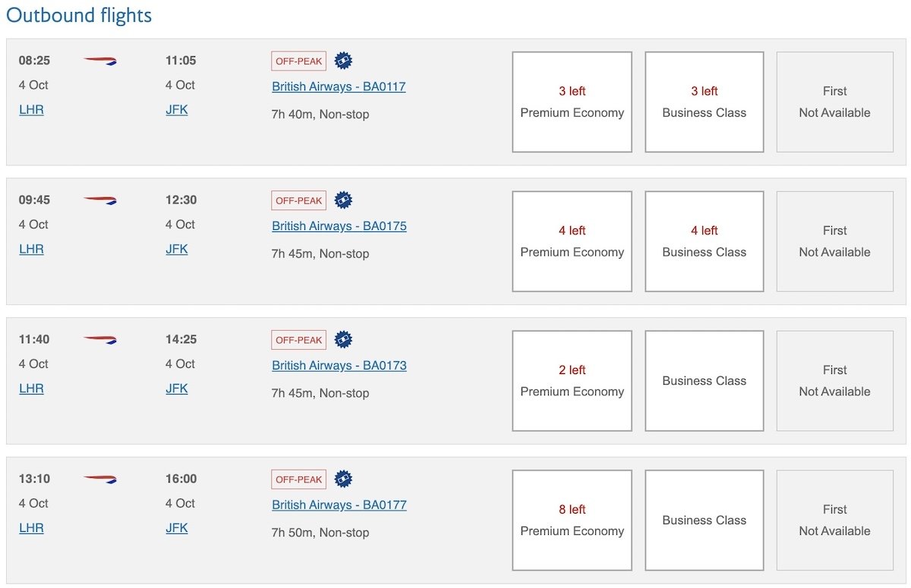Click the blue badge icon on BA0173

[x=344, y=339]
